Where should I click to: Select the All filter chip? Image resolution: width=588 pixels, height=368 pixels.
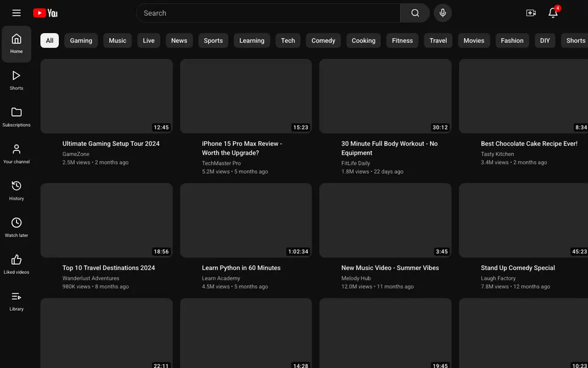(x=50, y=40)
